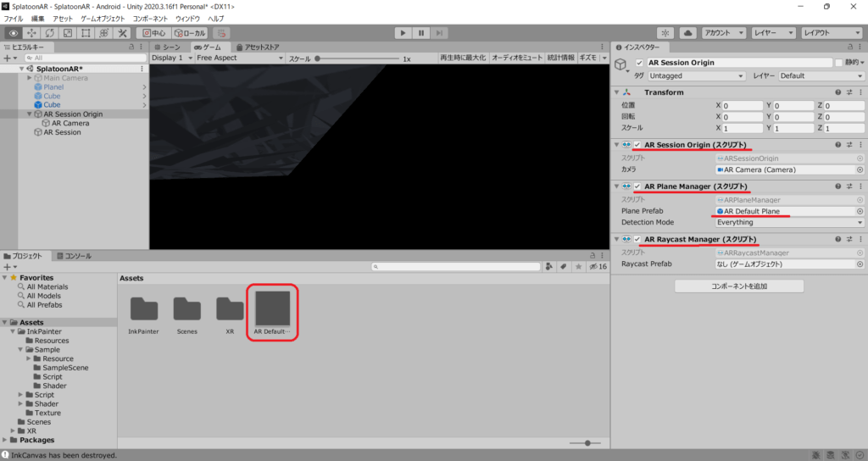Switch to the Console tab
This screenshot has height=461, width=868.
[74, 256]
